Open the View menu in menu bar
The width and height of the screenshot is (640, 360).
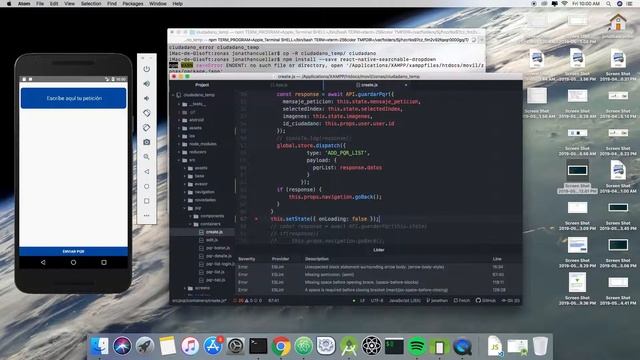click(x=69, y=3)
